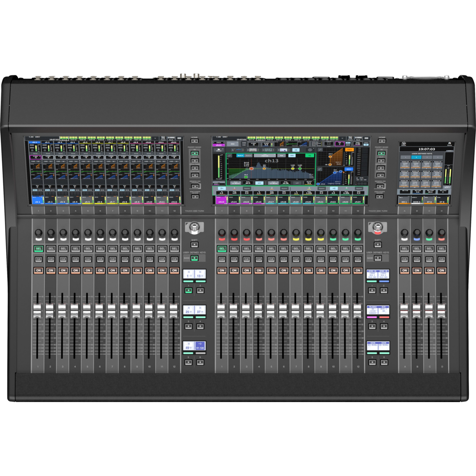The height and width of the screenshot is (476, 476).
Task: Tap the Home icon on the utility screen
Action: click(449, 144)
